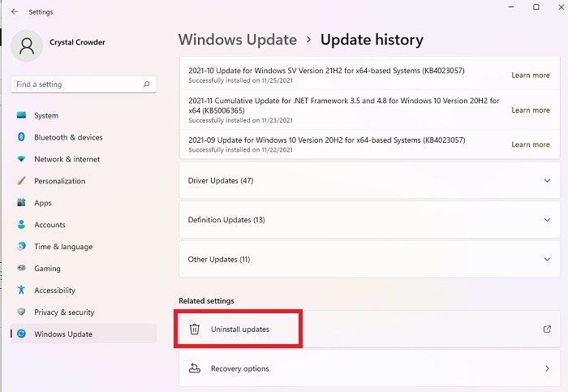Expand the Driver Updates (47) chevron
Viewport: 568px width, 392px height.
click(x=547, y=180)
